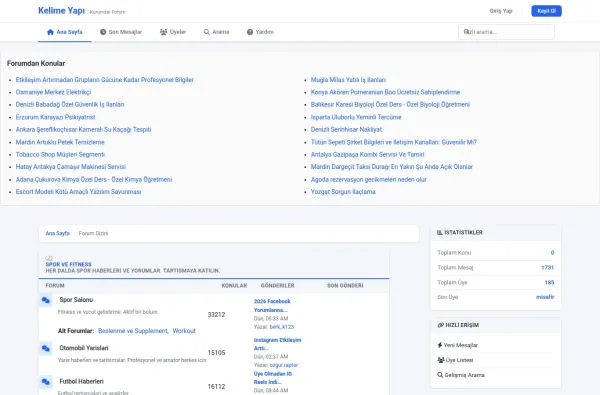The width and height of the screenshot is (600, 395).
Task: Open author profile berk_k123
Action: pos(282,327)
